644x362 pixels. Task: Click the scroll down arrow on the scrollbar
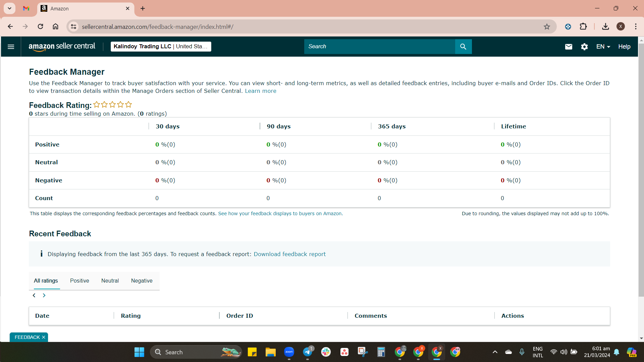641,339
